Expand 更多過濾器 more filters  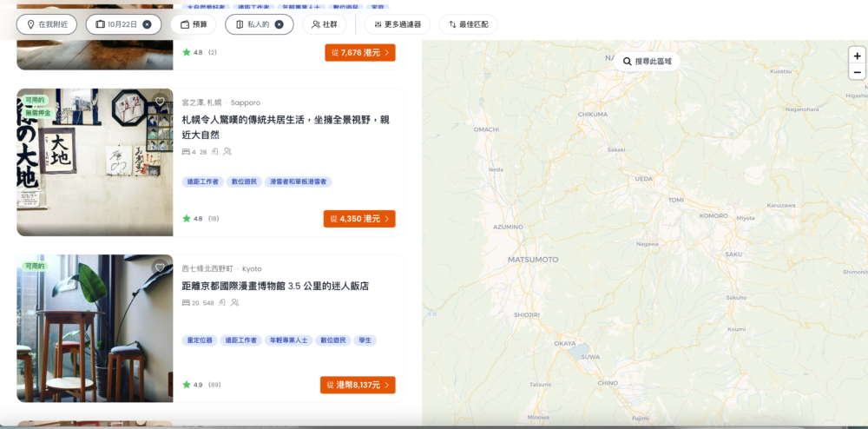[x=397, y=24]
